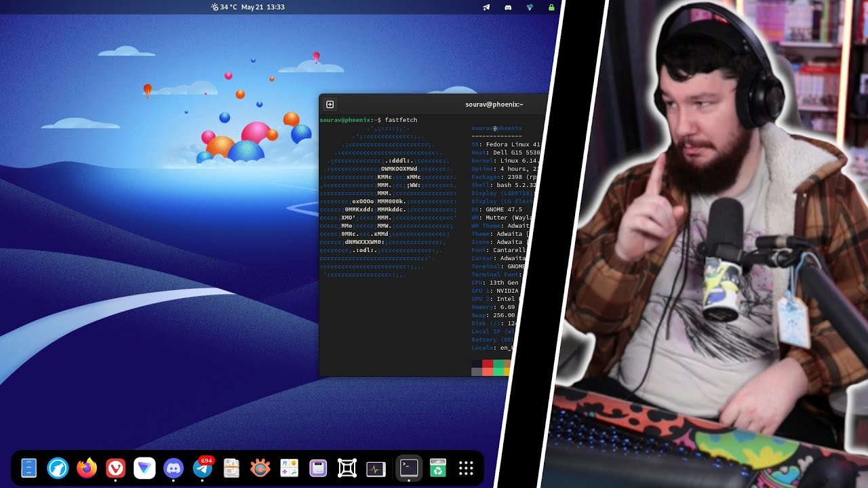Click the Terminal: GNOME line
This screenshot has height=488, width=868.
point(499,266)
